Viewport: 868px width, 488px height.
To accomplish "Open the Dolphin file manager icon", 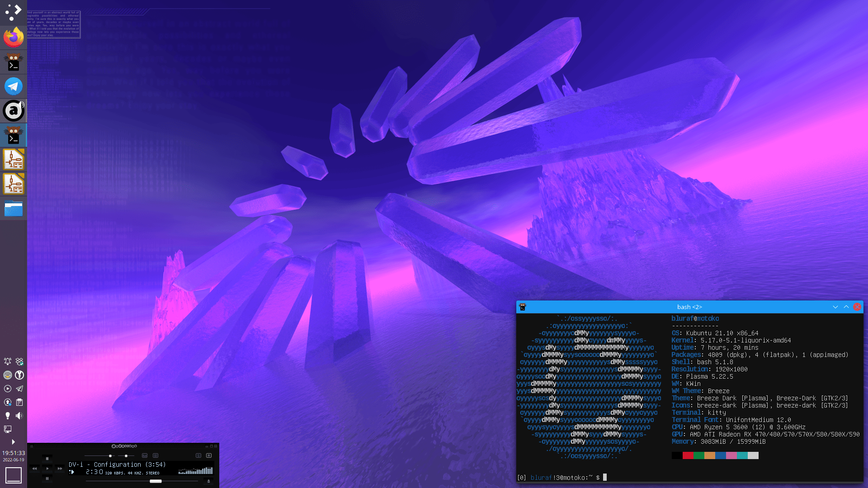I will (13, 209).
